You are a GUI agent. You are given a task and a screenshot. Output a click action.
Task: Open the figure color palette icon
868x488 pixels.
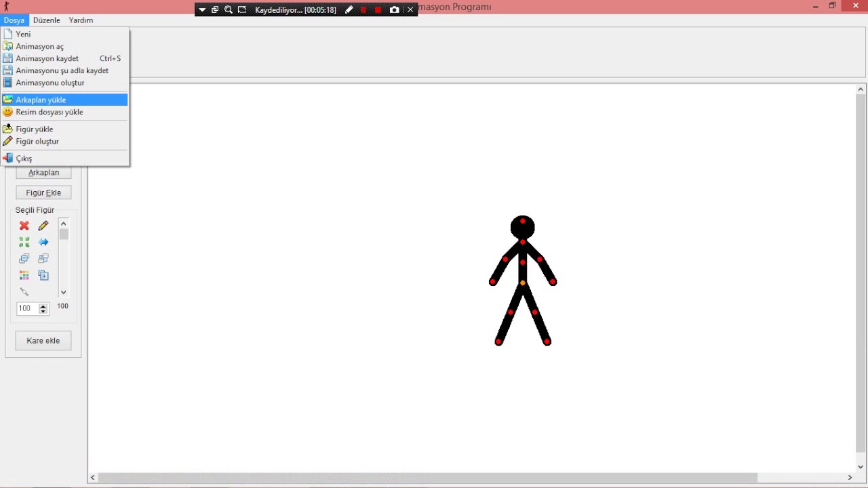coord(24,275)
